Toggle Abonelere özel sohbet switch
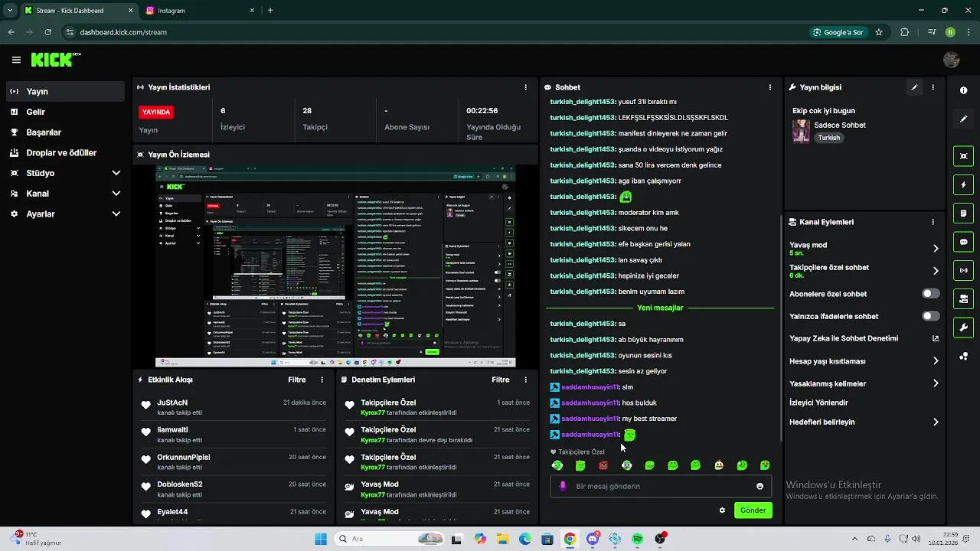The image size is (980, 551). 930,294
